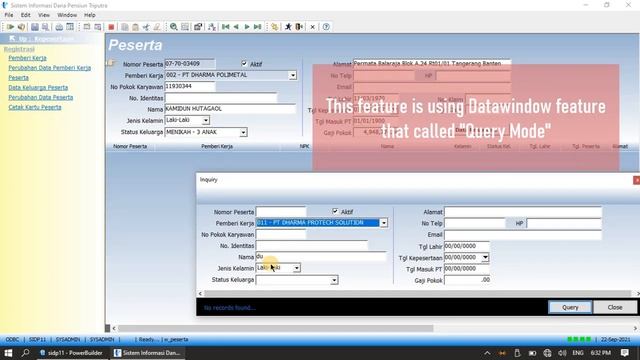Open Pemberi Kerja dropdown in Inquiry dialog
The image size is (640, 360).
[x=384, y=223]
